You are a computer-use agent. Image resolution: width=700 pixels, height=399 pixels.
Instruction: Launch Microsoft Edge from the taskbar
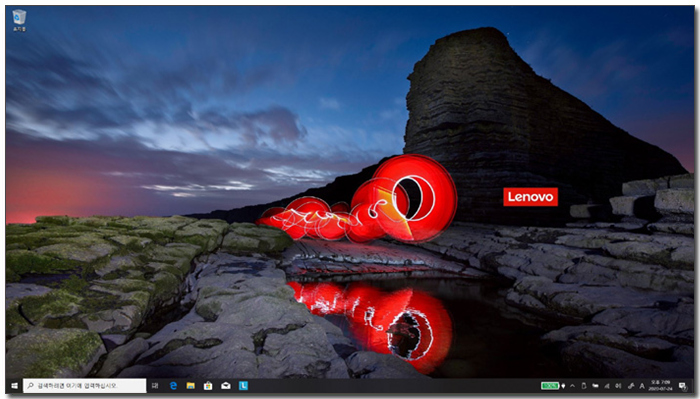pos(173,386)
